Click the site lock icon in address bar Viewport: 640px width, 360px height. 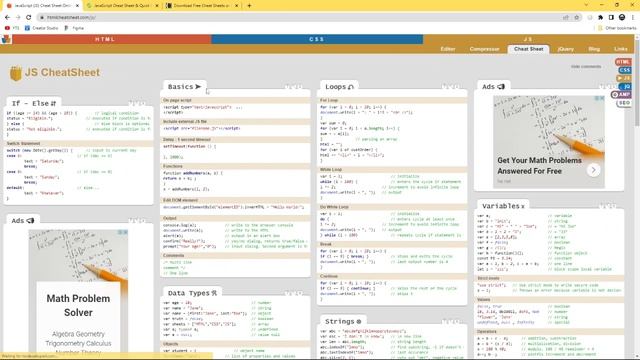coord(42,18)
